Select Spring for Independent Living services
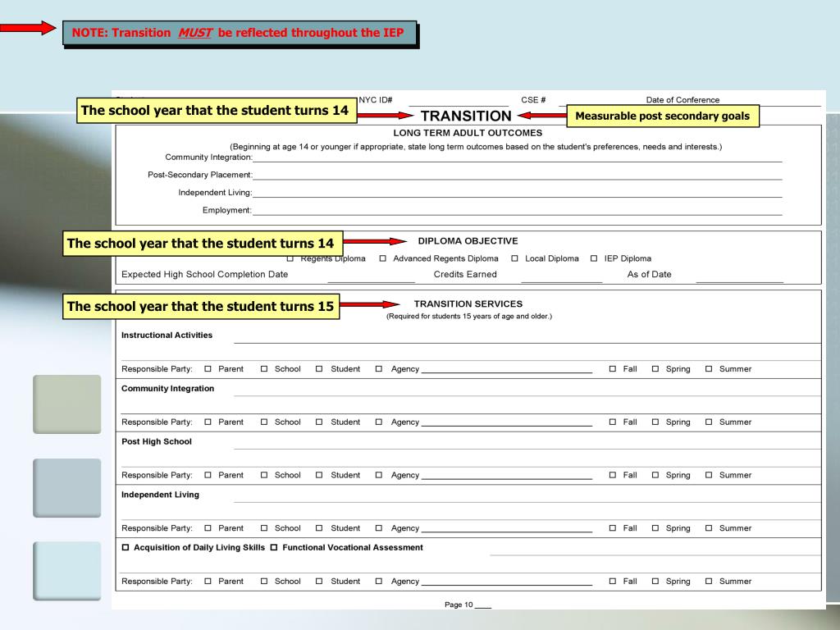Image resolution: width=840 pixels, height=630 pixels. coord(655,527)
